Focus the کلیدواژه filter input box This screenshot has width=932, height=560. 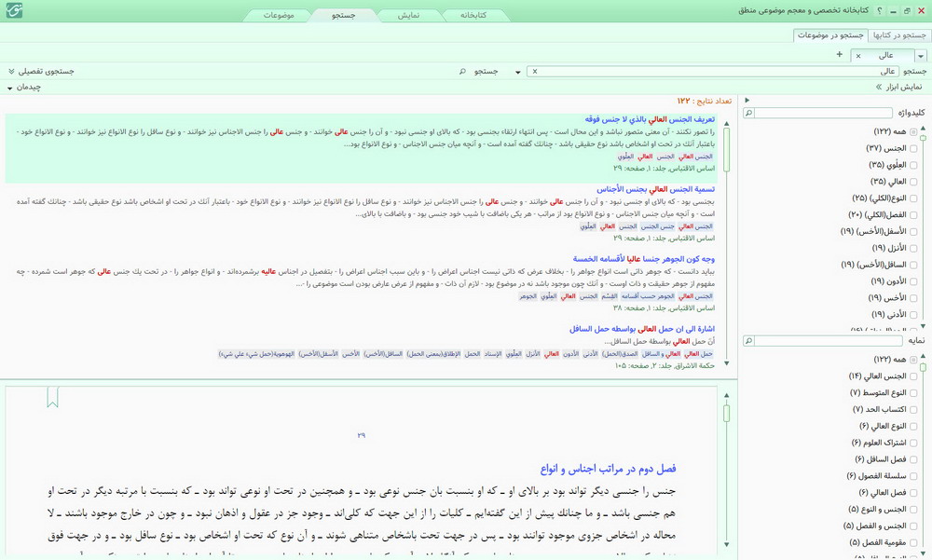click(x=824, y=113)
